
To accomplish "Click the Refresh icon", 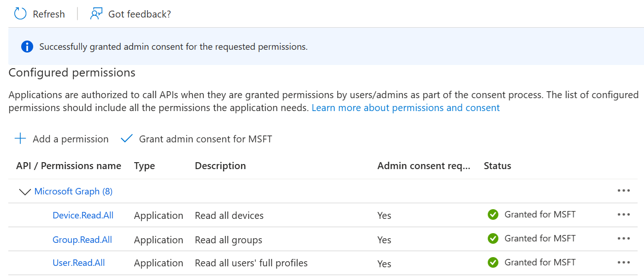I will [x=20, y=14].
